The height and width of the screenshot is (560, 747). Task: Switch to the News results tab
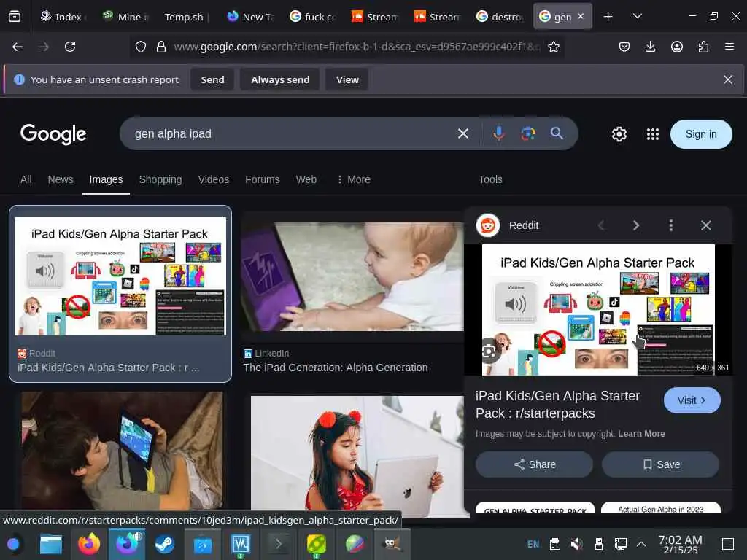[61, 179]
